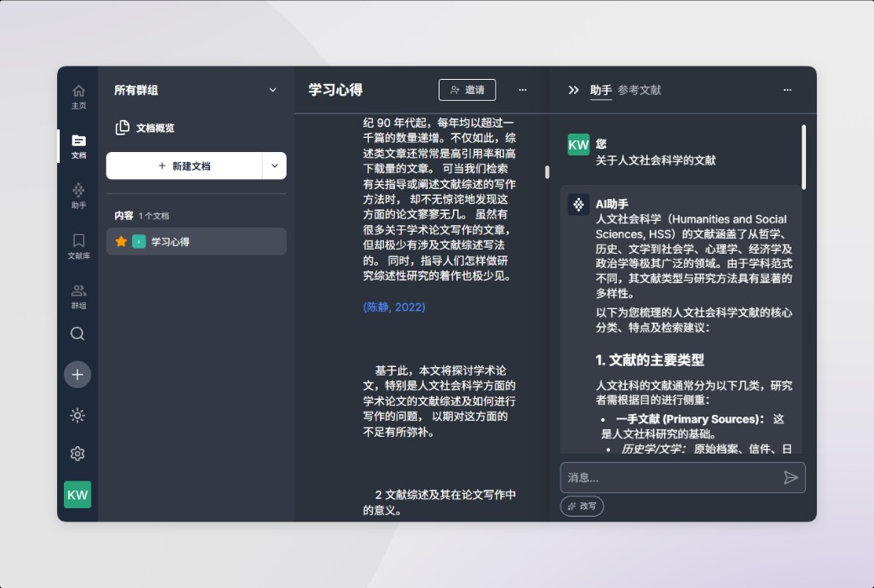Viewport: 874px width, 588px height.
Task: Open the dropdown arrow beside 新建文档
Action: coord(275,166)
